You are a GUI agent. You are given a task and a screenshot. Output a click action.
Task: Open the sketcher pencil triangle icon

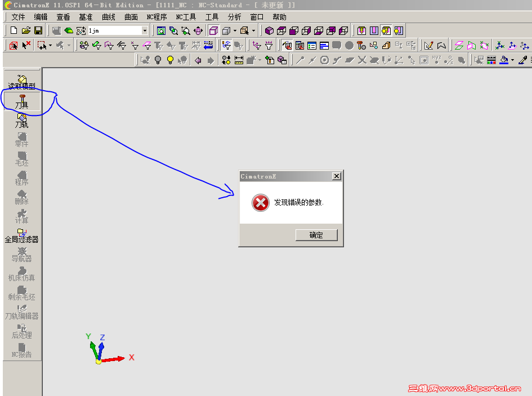[429, 45]
